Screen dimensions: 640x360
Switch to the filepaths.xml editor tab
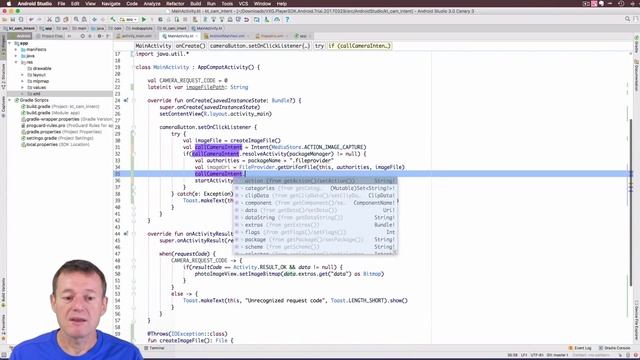click(x=271, y=36)
